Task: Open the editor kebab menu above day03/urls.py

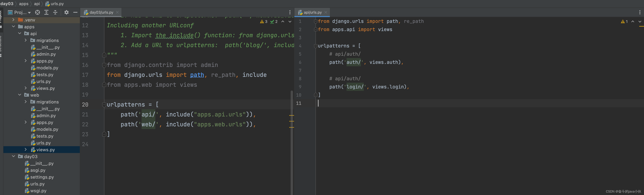Action: tap(290, 12)
